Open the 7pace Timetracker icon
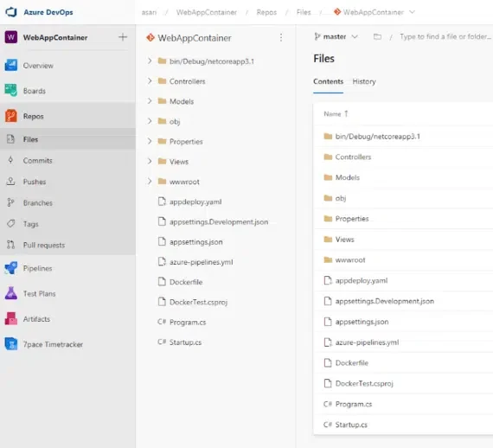 point(11,344)
